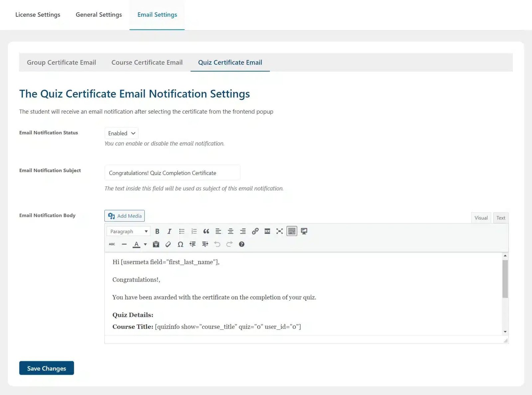Open the keyboard shortcuts help
The image size is (532, 395).
pyautogui.click(x=242, y=244)
